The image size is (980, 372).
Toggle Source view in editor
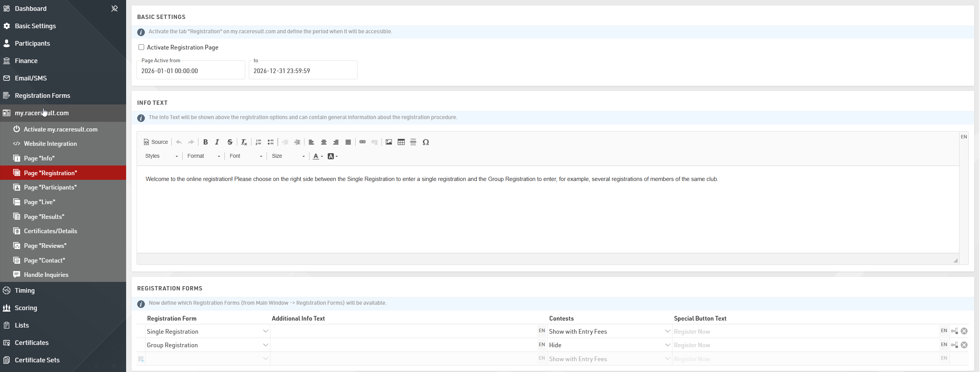[156, 142]
